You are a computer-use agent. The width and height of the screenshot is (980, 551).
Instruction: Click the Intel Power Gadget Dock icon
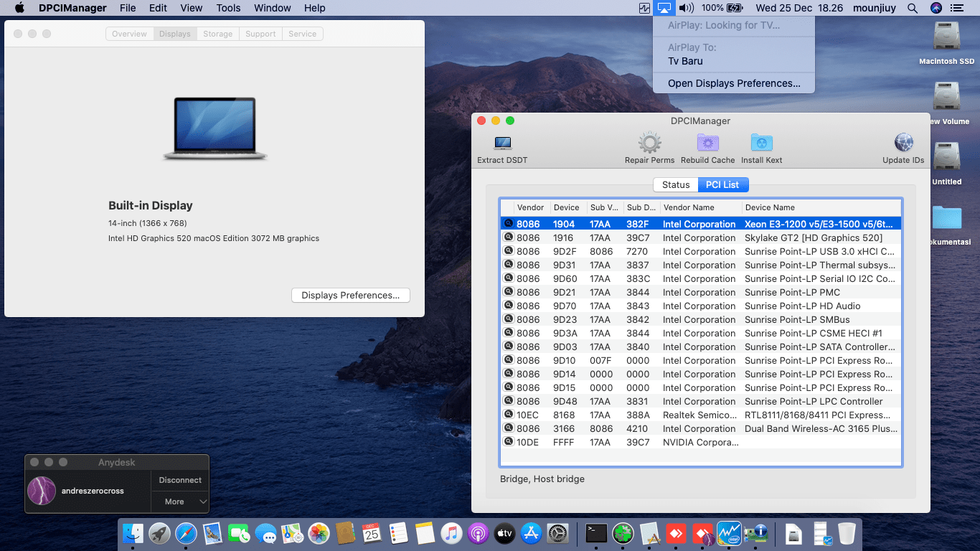[x=729, y=533]
